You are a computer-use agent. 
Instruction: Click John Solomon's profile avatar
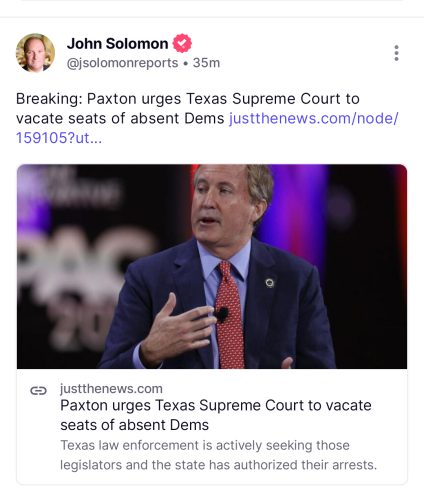(x=35, y=53)
